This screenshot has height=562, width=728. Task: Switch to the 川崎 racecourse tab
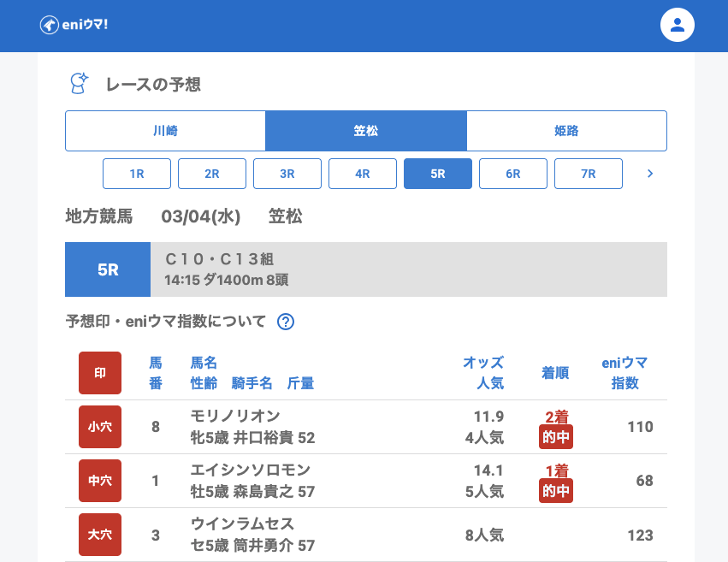[165, 131]
